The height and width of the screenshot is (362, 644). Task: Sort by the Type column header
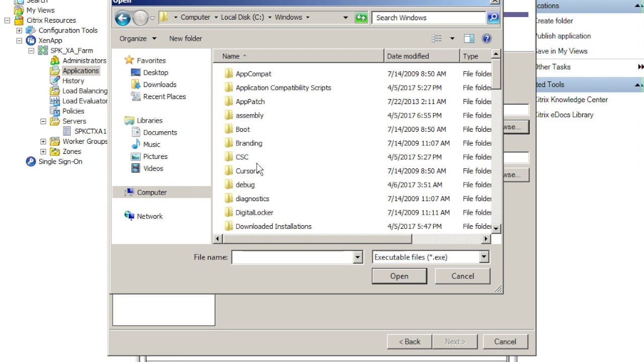point(476,56)
